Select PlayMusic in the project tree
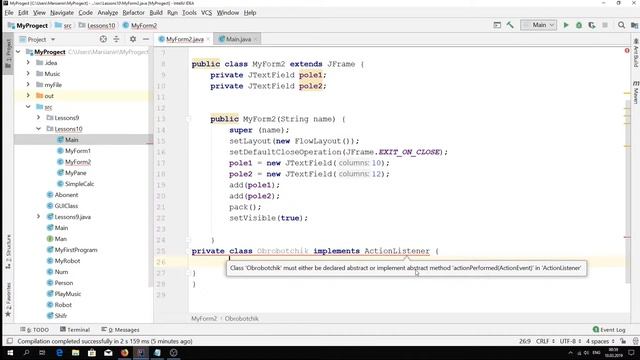The width and height of the screenshot is (640, 360). [67, 294]
